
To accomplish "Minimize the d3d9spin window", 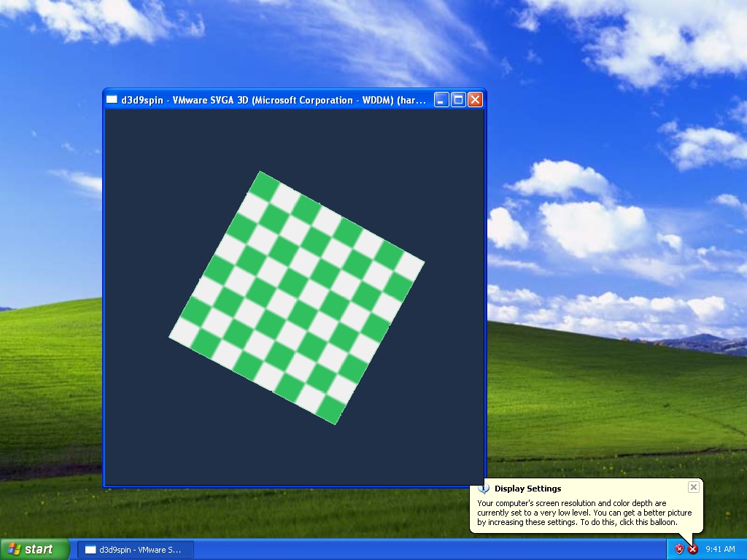I will coord(441,99).
